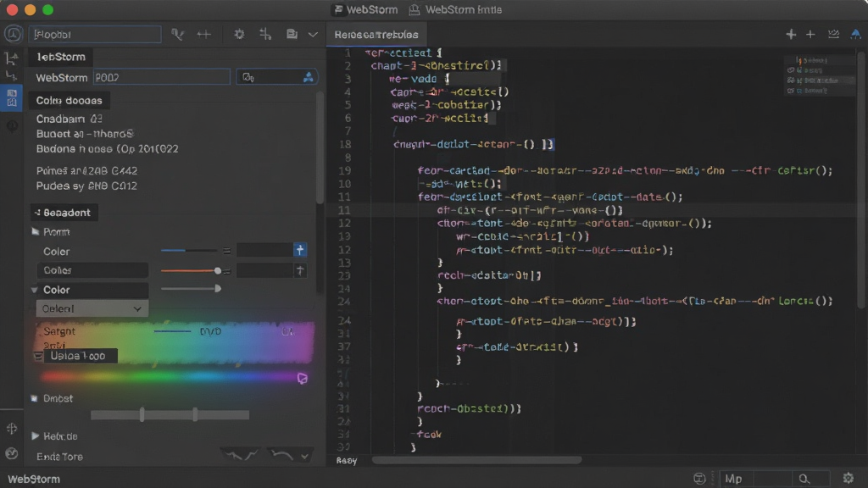The image size is (868, 488).
Task: Pick a color in the rainbow gradient area
Action: point(175,342)
